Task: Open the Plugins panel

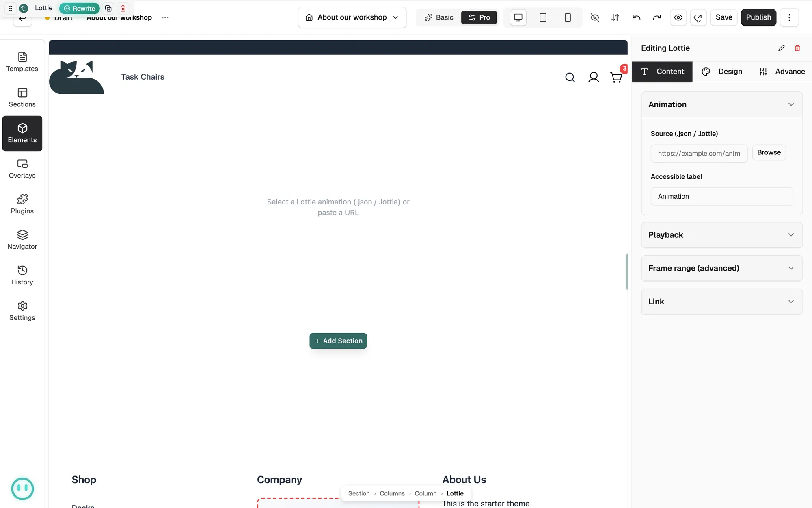Action: (x=22, y=204)
